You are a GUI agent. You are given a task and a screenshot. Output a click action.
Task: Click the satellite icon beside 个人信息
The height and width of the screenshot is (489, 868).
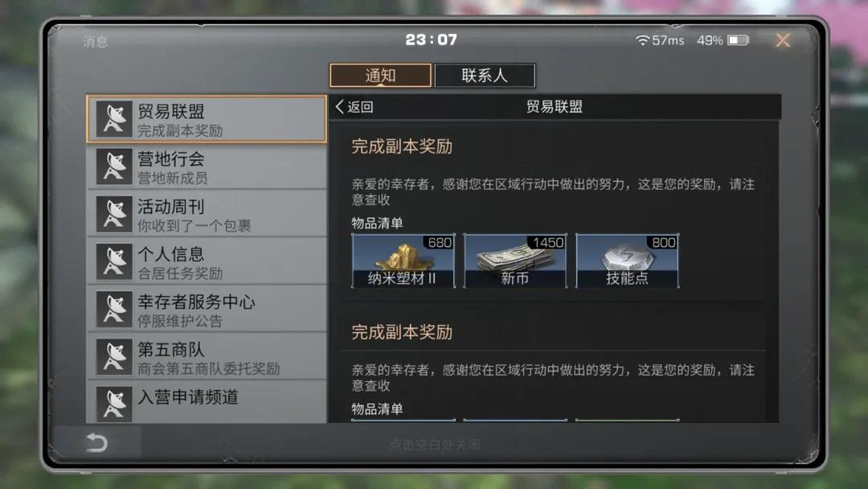click(114, 262)
